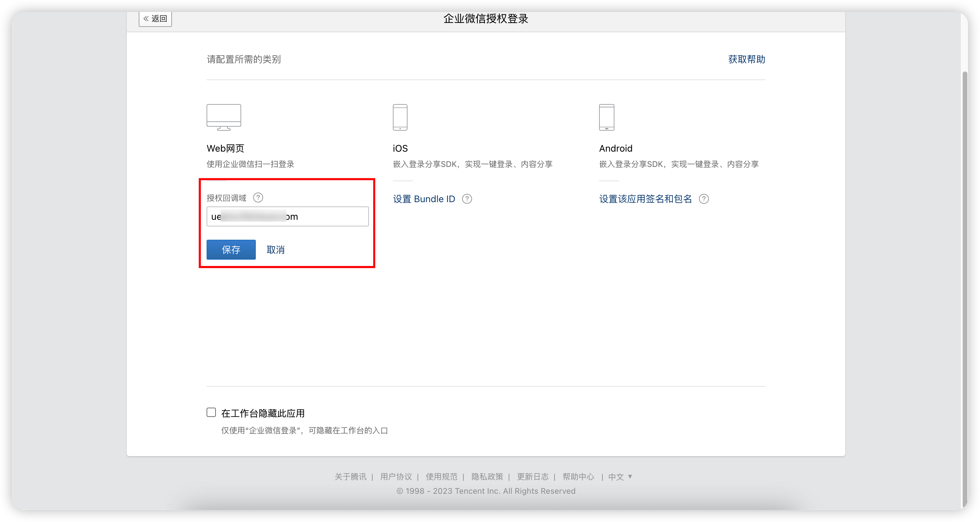
Task: Click the 企业微信授权登录 page title
Action: [486, 19]
